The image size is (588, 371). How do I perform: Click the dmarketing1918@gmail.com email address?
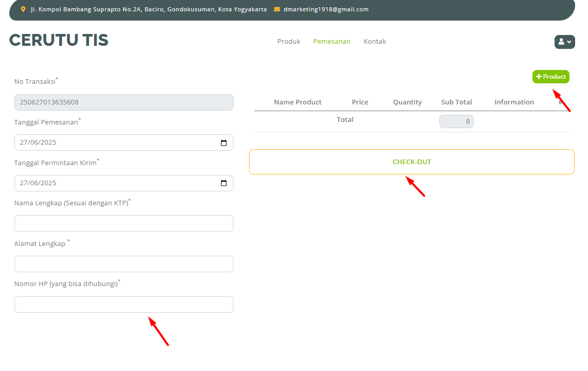click(x=326, y=9)
